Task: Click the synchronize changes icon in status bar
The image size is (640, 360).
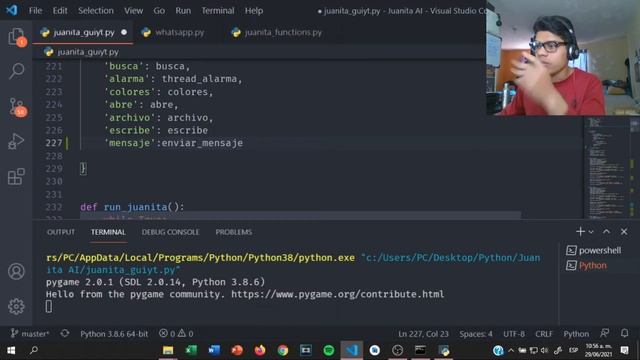Action: tap(64, 333)
